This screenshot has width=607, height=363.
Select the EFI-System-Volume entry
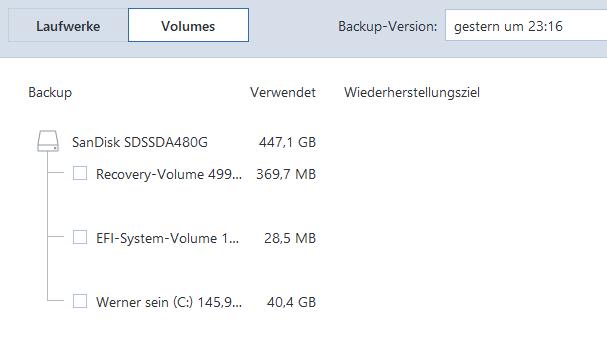tap(168, 238)
